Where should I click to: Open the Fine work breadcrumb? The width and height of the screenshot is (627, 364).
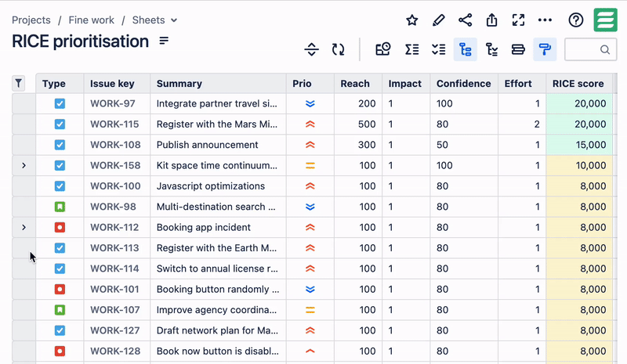pos(91,20)
